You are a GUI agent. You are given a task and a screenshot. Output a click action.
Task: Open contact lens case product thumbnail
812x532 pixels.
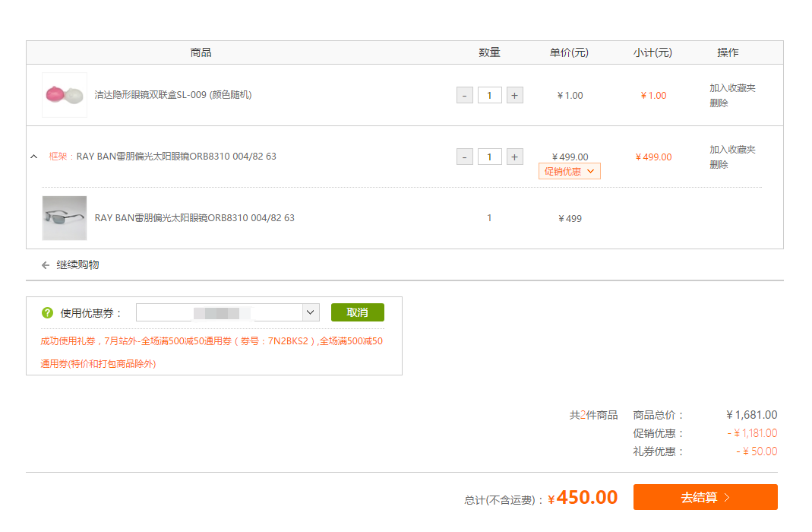point(65,95)
